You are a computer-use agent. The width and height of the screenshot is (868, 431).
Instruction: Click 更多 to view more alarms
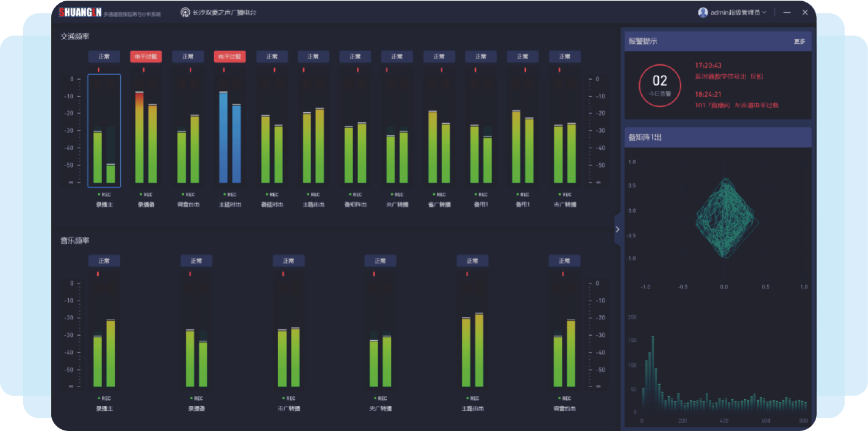[x=799, y=41]
